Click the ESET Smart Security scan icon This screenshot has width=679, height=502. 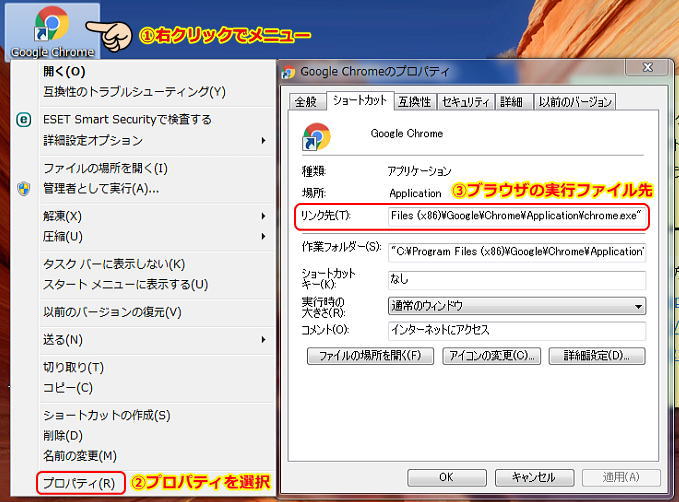point(24,120)
